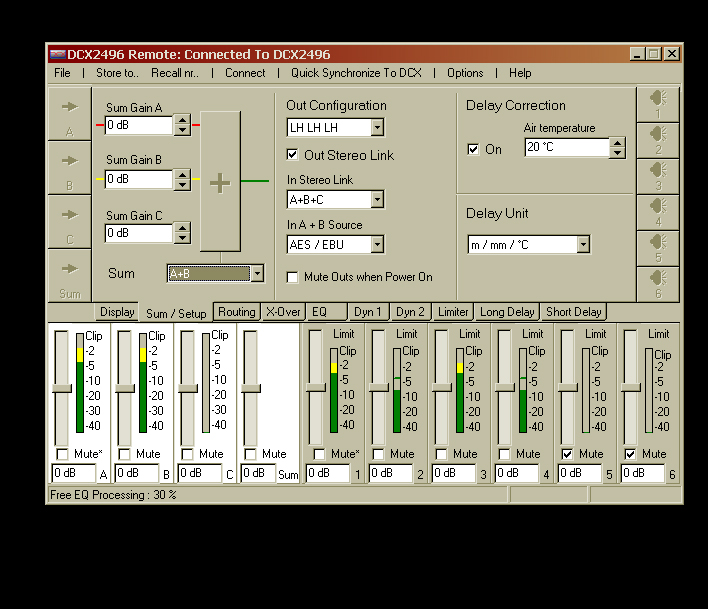Image resolution: width=708 pixels, height=609 pixels.
Task: Enable Mute Outs when Power On
Action: (293, 277)
